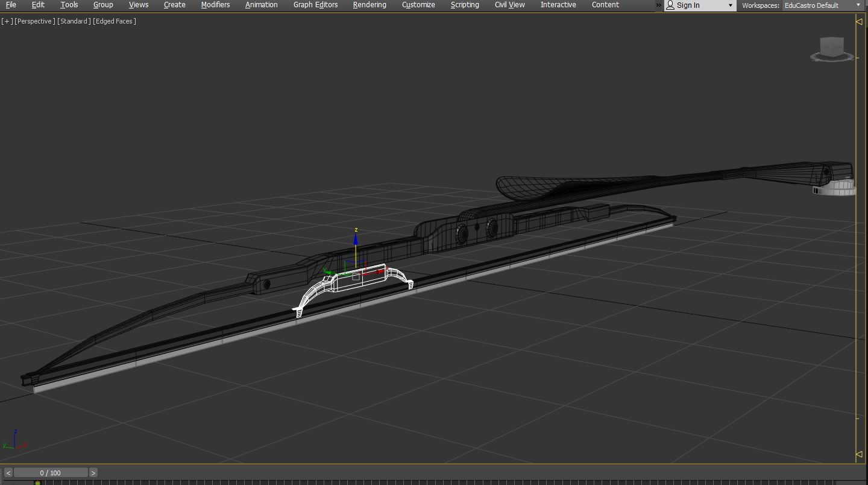
Task: Open the Tools menu
Action: (x=69, y=5)
